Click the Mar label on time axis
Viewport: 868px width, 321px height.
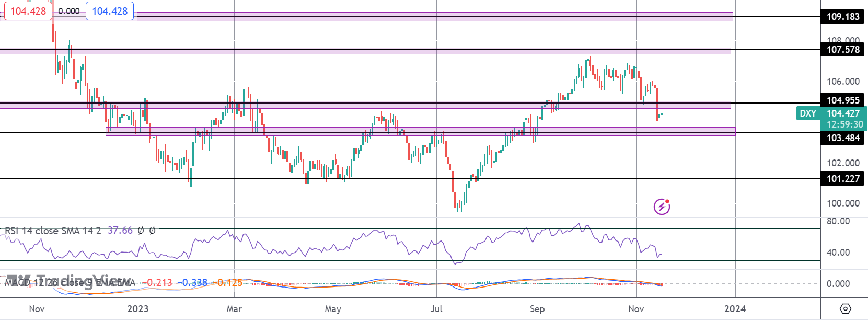(x=234, y=309)
